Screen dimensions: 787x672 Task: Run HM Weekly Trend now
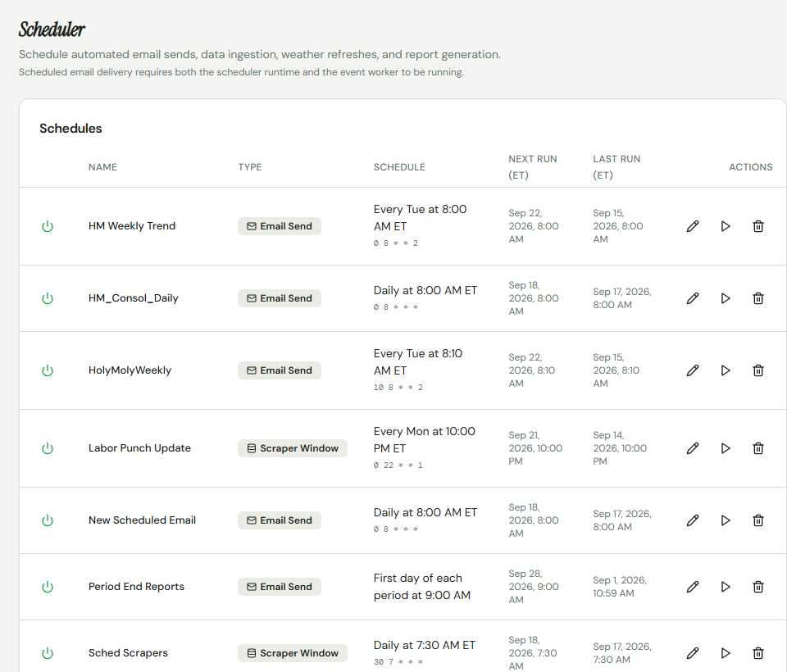[x=726, y=226]
